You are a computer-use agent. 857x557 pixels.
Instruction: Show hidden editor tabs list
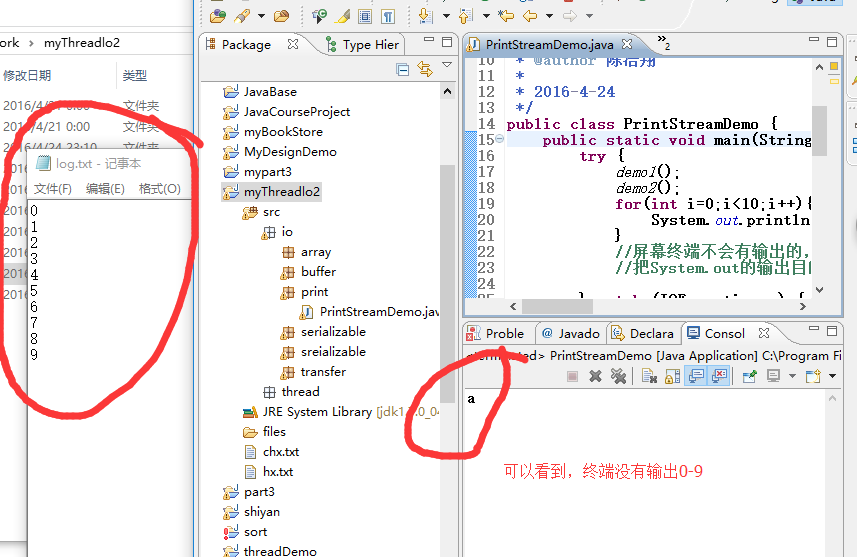[x=664, y=42]
